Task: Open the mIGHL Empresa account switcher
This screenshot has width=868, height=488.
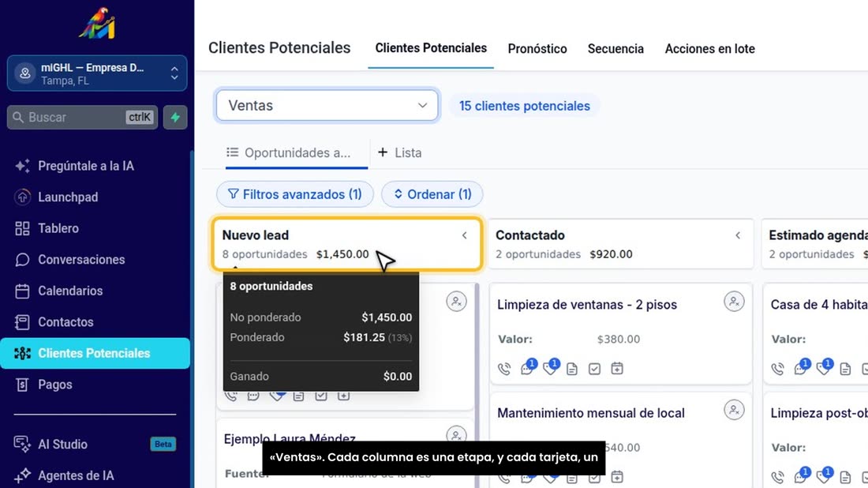Action: pyautogui.click(x=97, y=73)
